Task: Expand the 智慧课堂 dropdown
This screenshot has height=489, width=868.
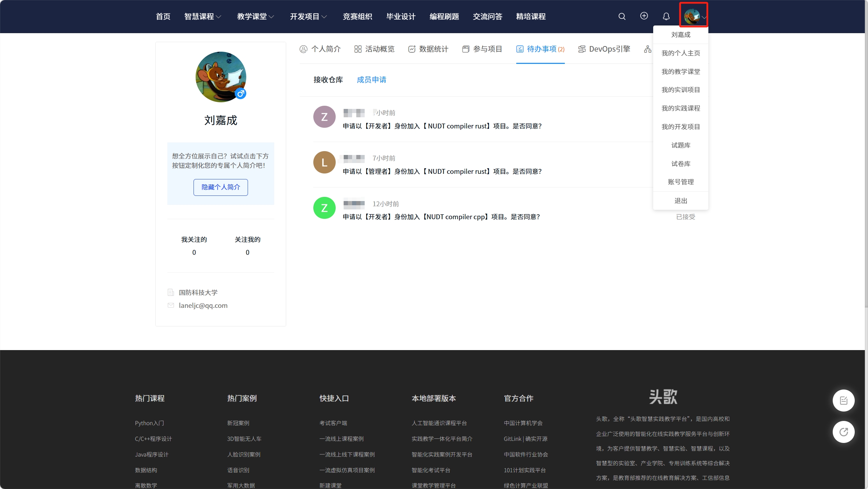Action: (203, 16)
